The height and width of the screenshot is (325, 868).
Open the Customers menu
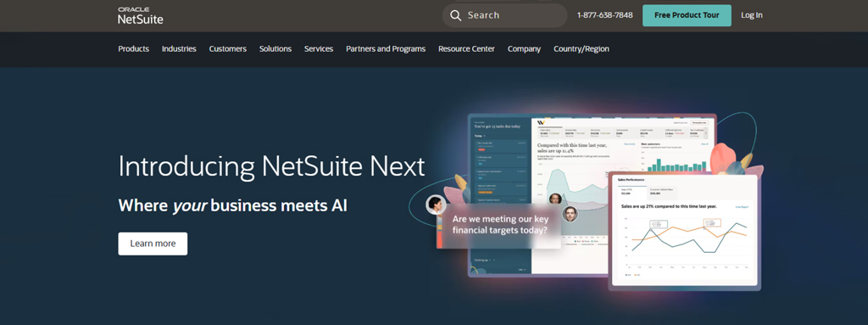(227, 49)
